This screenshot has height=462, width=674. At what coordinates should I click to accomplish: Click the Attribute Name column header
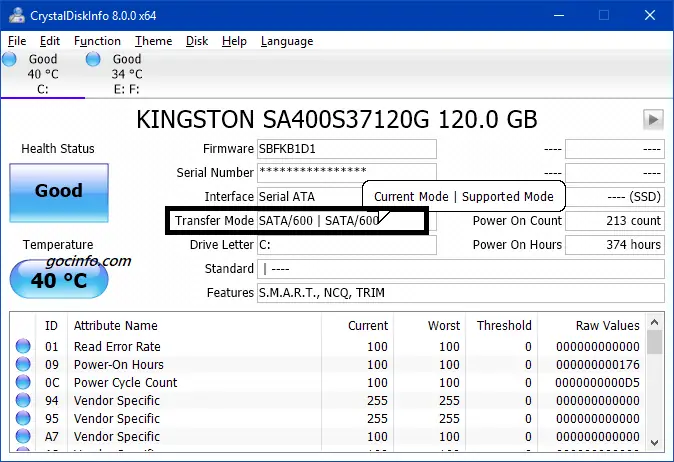(194, 326)
